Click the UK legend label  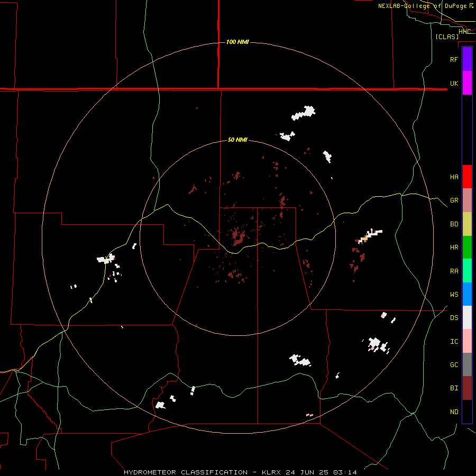[x=454, y=83]
